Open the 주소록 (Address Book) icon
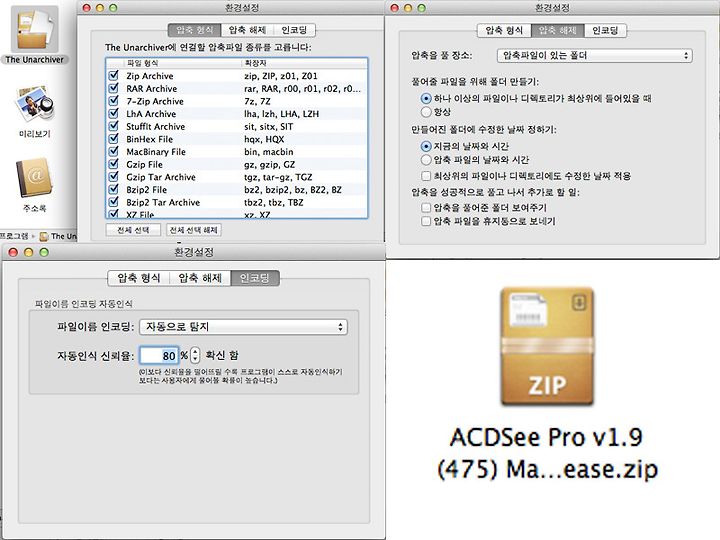 coord(34,177)
